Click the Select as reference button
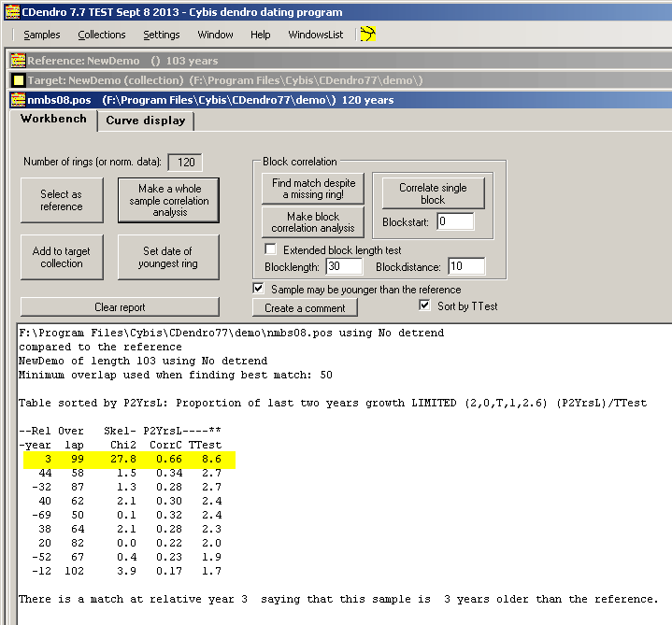The image size is (672, 625). (62, 200)
